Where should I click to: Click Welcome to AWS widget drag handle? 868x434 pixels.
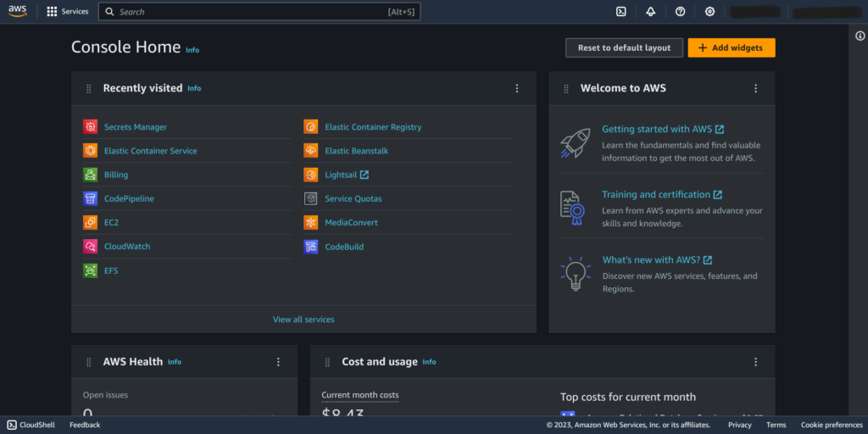(565, 88)
